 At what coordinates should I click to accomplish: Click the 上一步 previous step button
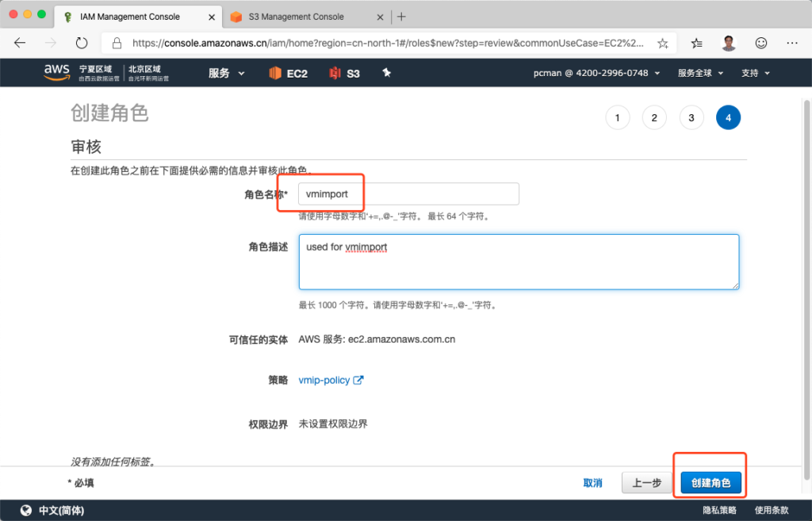pyautogui.click(x=646, y=483)
